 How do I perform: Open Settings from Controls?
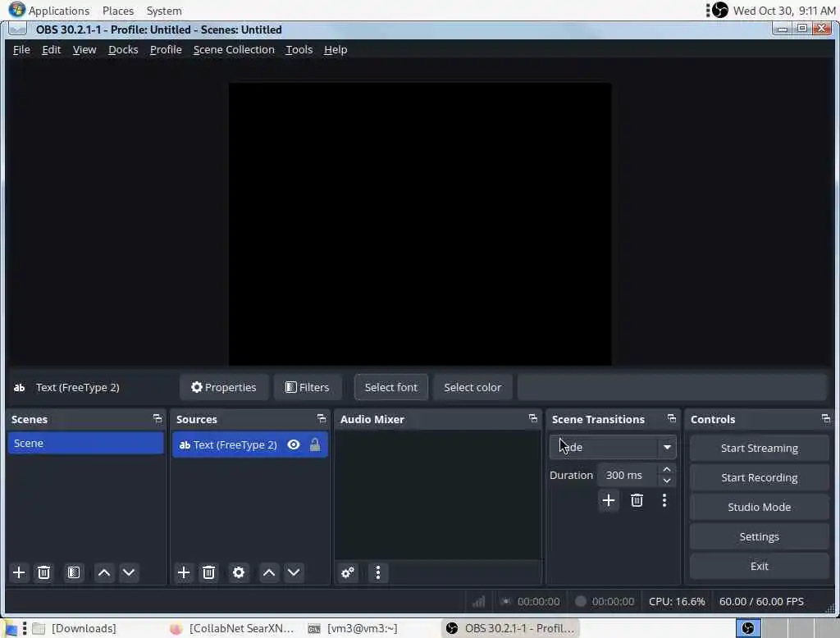pyautogui.click(x=759, y=536)
